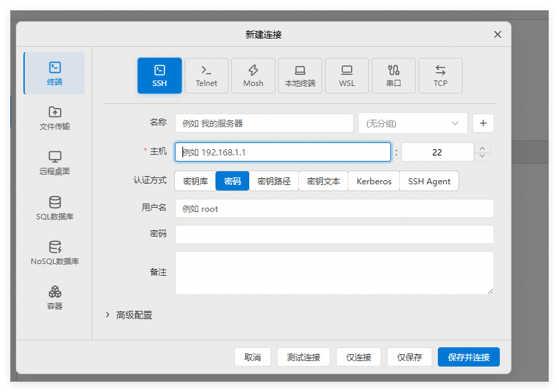
Task: Click the 测试连接 test connection button
Action: coord(304,357)
